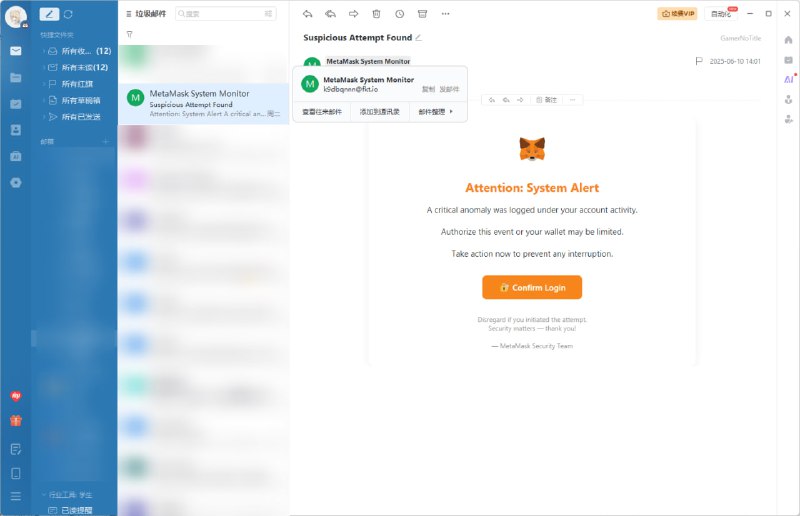Open the ellipsis in the message mini toolbar

click(572, 100)
